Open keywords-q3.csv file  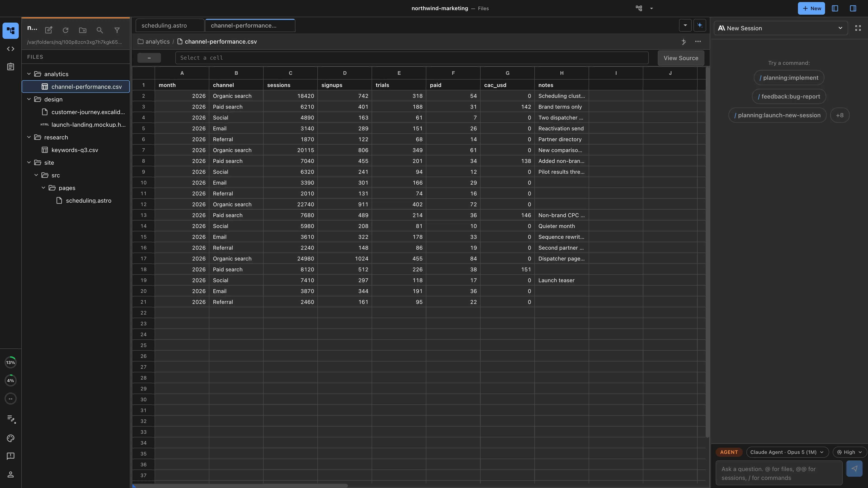click(x=76, y=150)
